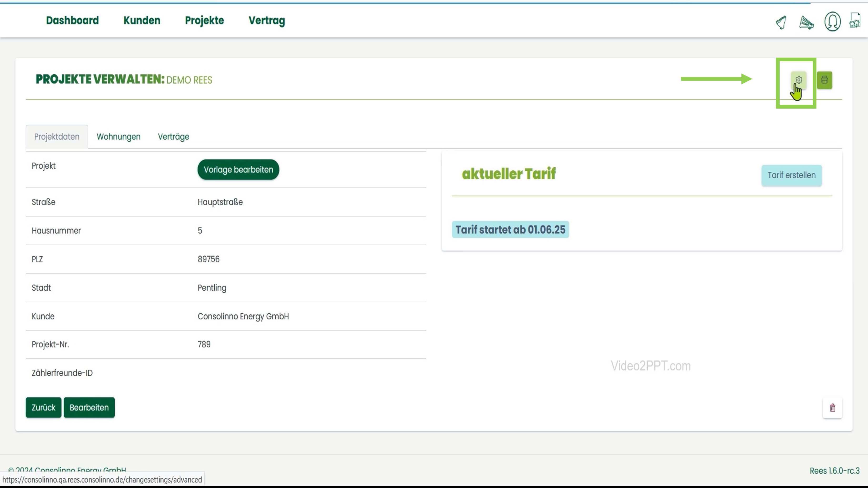Screen dimensions: 868x488
Task: Open the user profile avatar icon
Action: click(832, 22)
